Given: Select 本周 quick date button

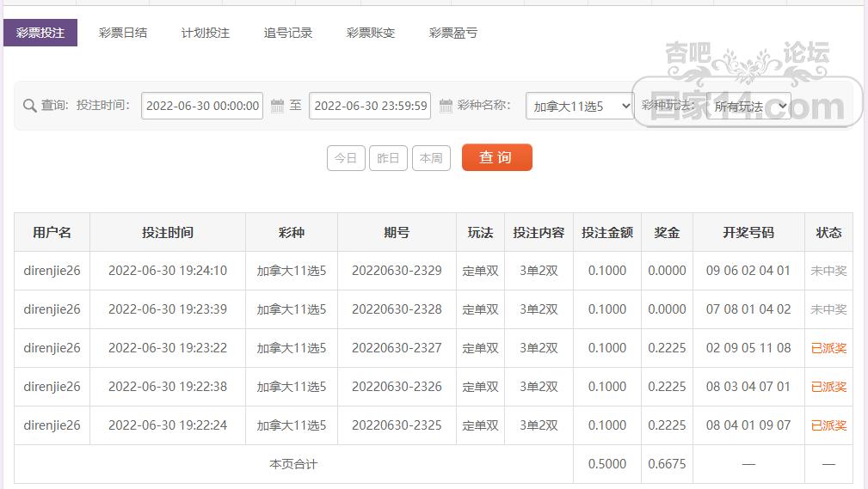Looking at the screenshot, I should 431,158.
